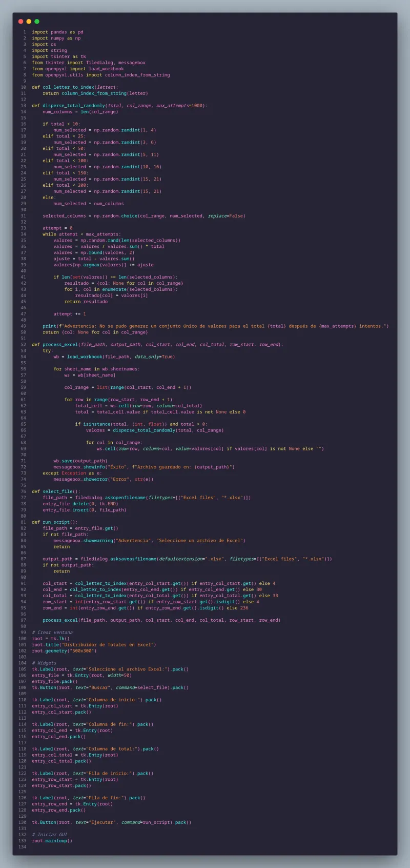This screenshot has width=410, height=868.
Task: Click the 'def select_file():' definition
Action: pos(56,491)
